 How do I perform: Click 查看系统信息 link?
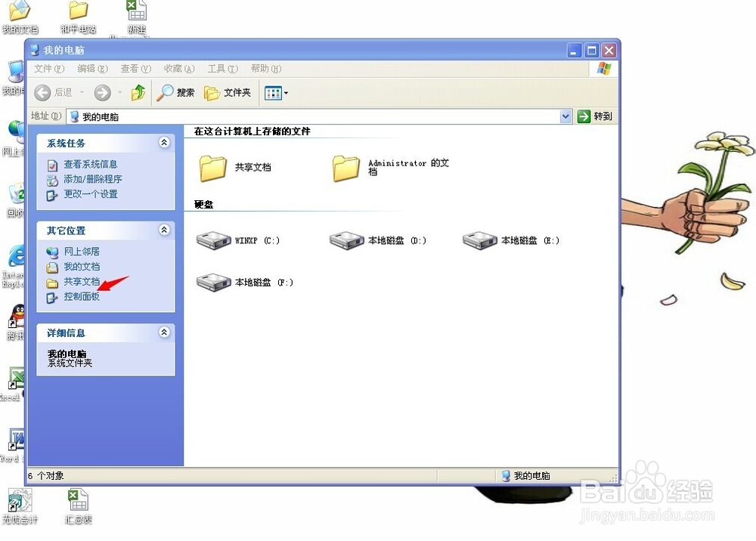point(91,164)
